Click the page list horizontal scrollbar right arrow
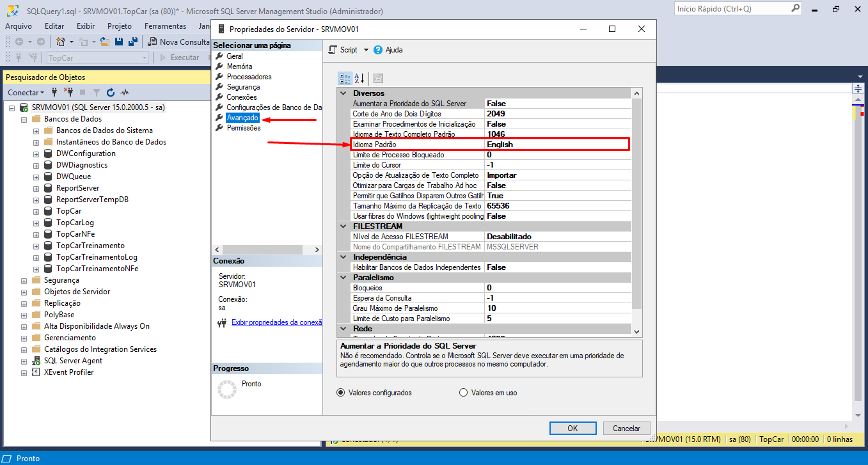The width and height of the screenshot is (868, 465). click(x=317, y=249)
